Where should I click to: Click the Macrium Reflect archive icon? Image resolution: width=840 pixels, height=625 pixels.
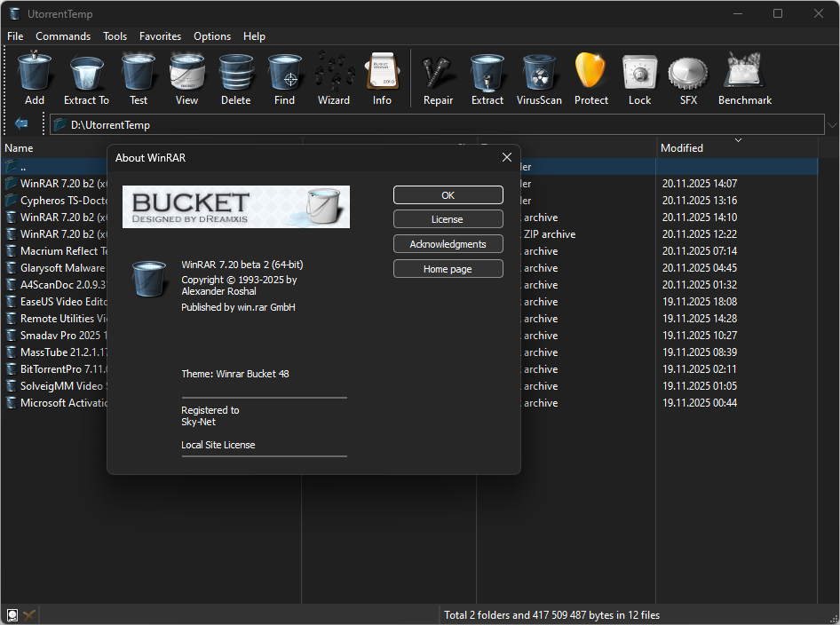point(11,250)
